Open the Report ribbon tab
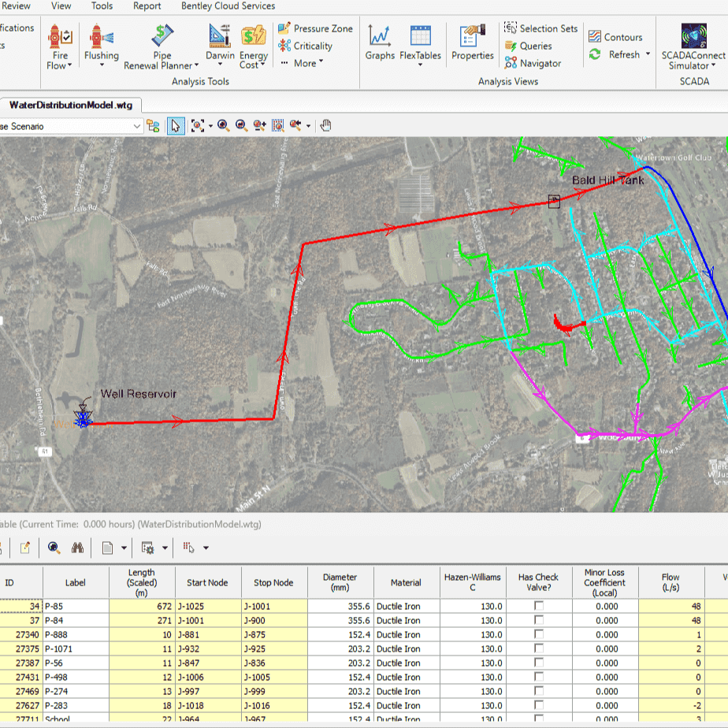 coord(147,6)
